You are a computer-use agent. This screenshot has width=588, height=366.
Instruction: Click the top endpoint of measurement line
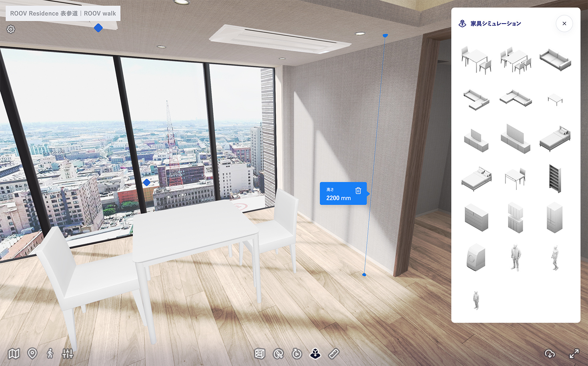pyautogui.click(x=385, y=36)
